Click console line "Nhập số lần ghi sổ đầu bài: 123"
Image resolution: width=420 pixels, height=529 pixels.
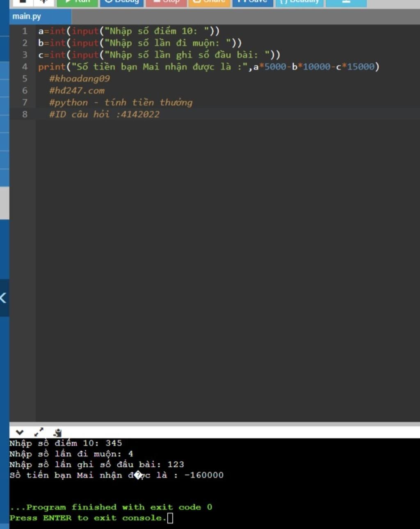click(x=97, y=465)
